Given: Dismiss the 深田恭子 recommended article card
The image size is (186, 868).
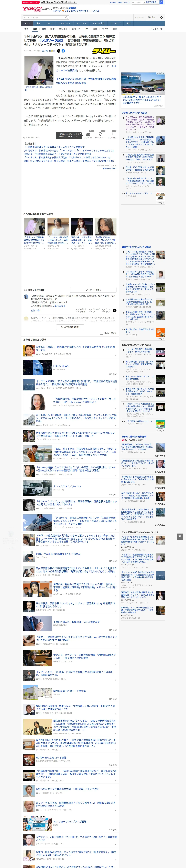Looking at the screenshot, I should (92, 249).
